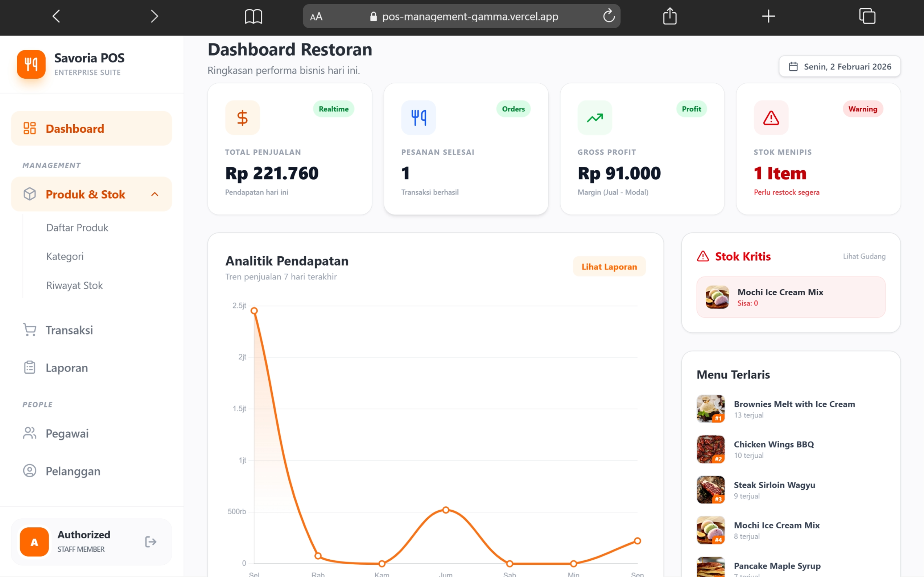The width and height of the screenshot is (924, 577).
Task: Click the warning triangle on Stok Menipis card
Action: click(x=771, y=118)
